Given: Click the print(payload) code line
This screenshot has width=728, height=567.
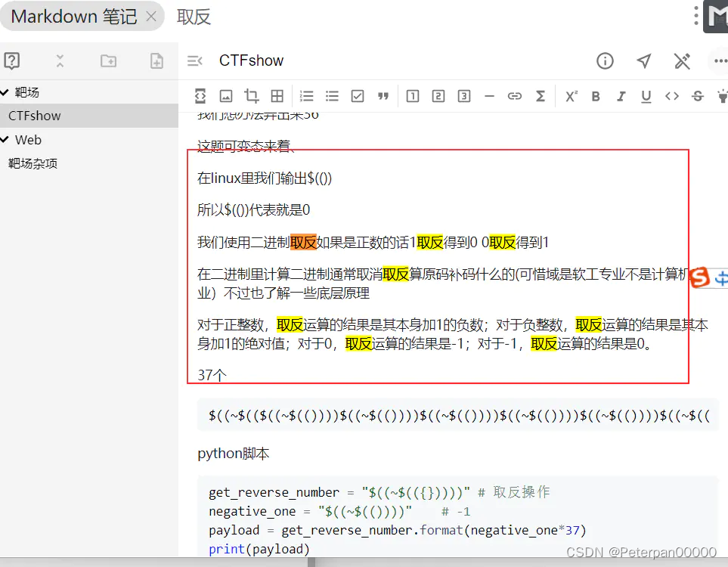Looking at the screenshot, I should [259, 549].
